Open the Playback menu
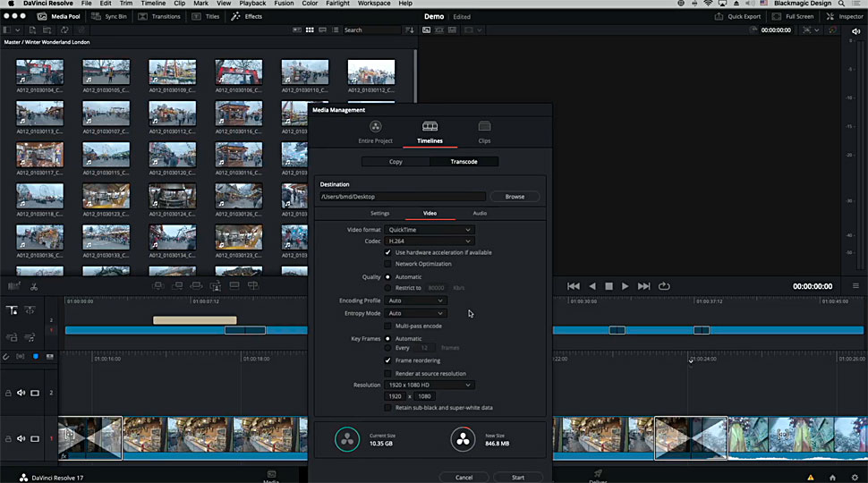Screen dimensions: 868x483 pyautogui.click(x=252, y=4)
